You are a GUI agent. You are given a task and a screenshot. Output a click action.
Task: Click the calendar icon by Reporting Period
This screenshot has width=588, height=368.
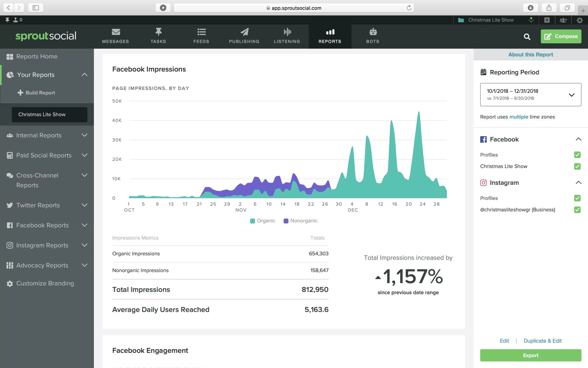point(483,72)
